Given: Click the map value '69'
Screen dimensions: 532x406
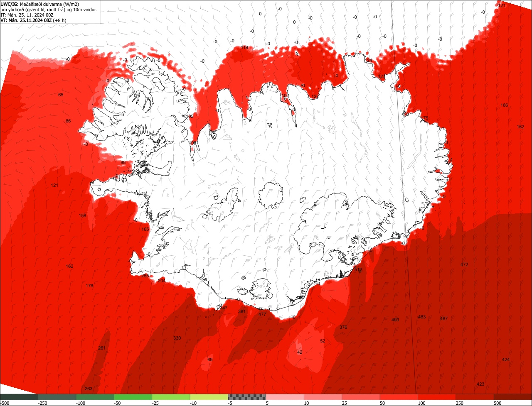Looking at the screenshot, I should pos(210,359).
